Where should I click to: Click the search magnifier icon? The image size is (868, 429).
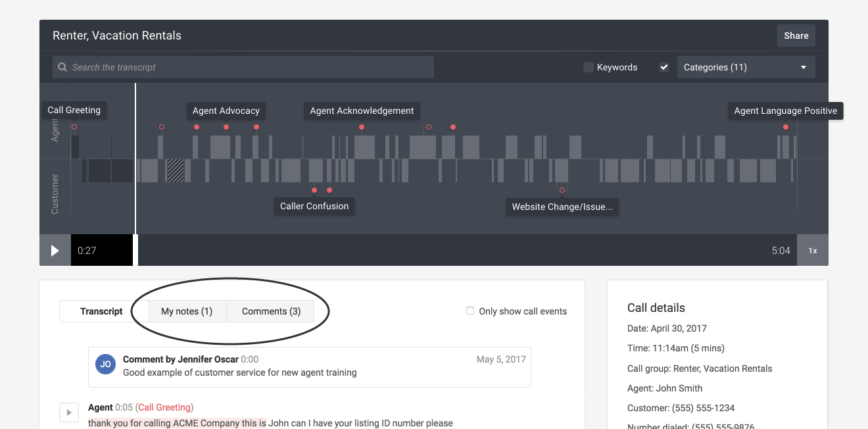tap(62, 67)
